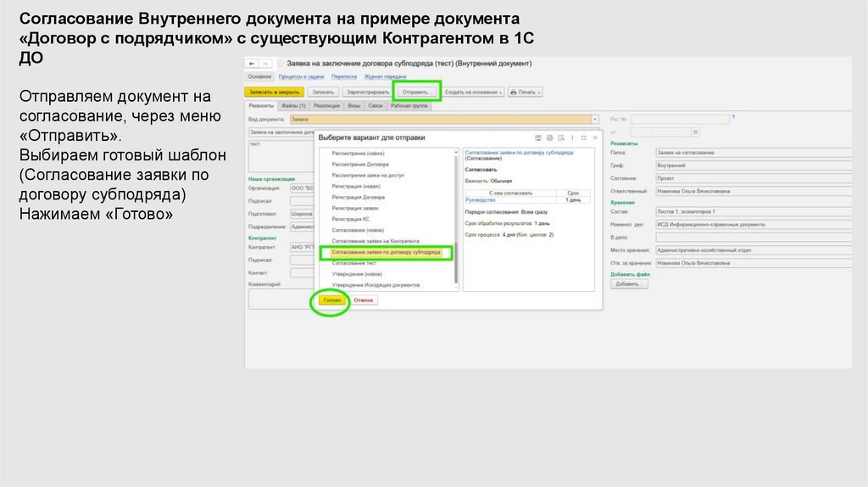868x487 pixels.
Task: Click the Записать и закрыть button
Action: coord(274,92)
